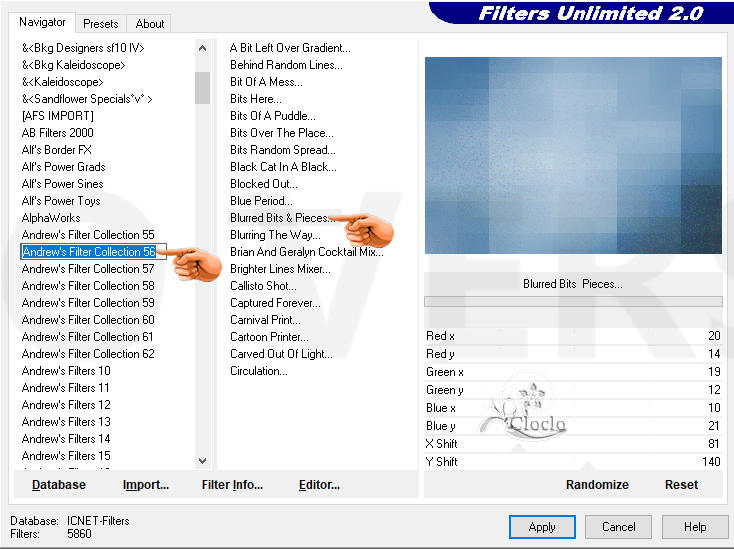734x549 pixels.
Task: Select &<Bkg Kaleidoscope> category
Action: pos(73,65)
